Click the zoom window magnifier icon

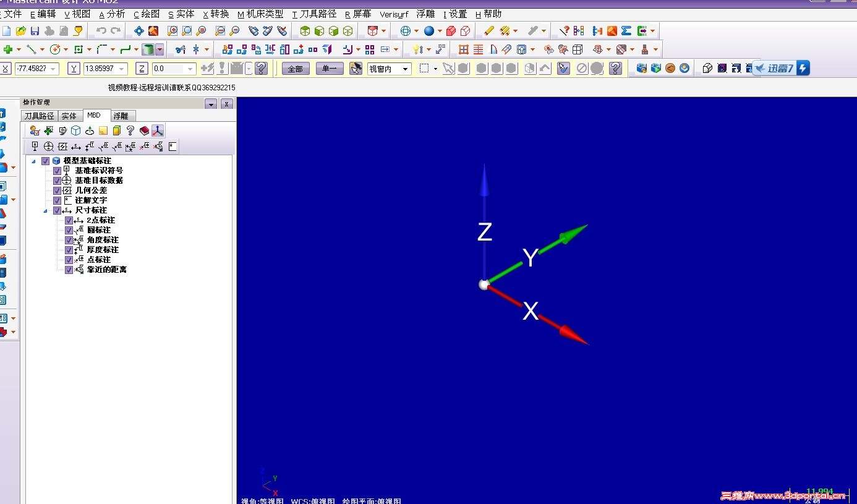click(173, 30)
